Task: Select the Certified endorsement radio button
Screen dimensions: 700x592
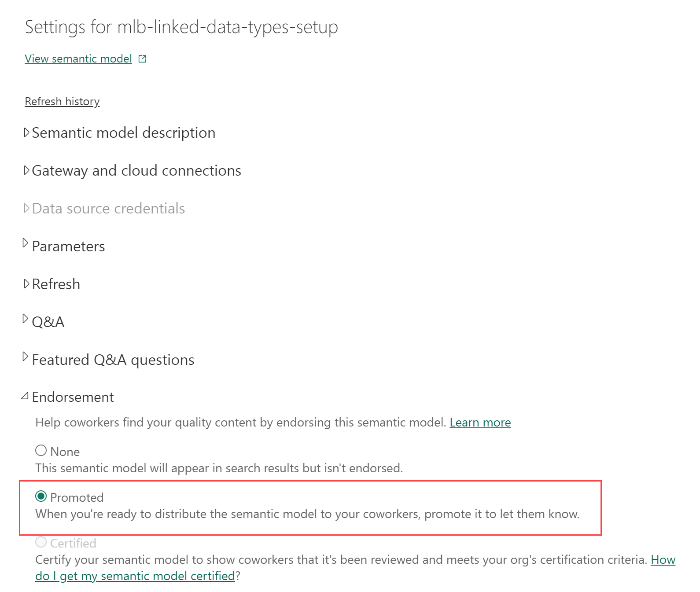Action: pos(41,542)
